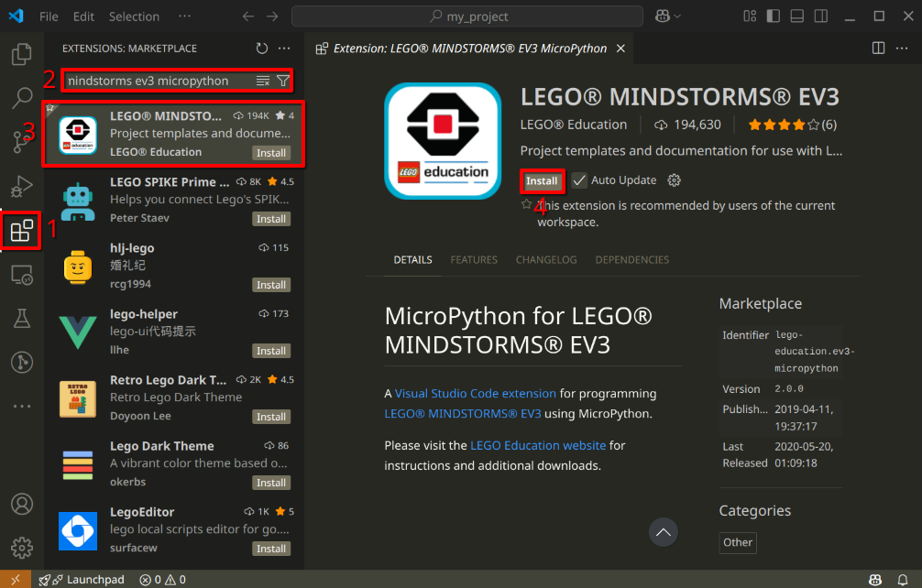This screenshot has height=588, width=922.
Task: Open the Copilot dropdown in title bar
Action: [x=668, y=16]
